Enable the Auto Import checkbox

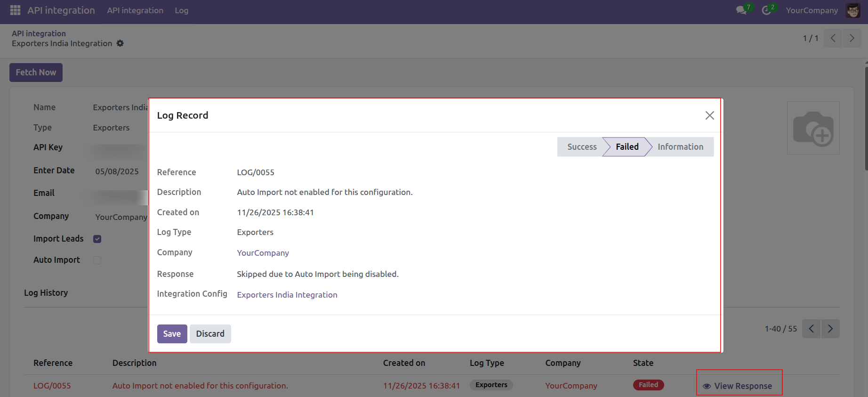(x=97, y=260)
